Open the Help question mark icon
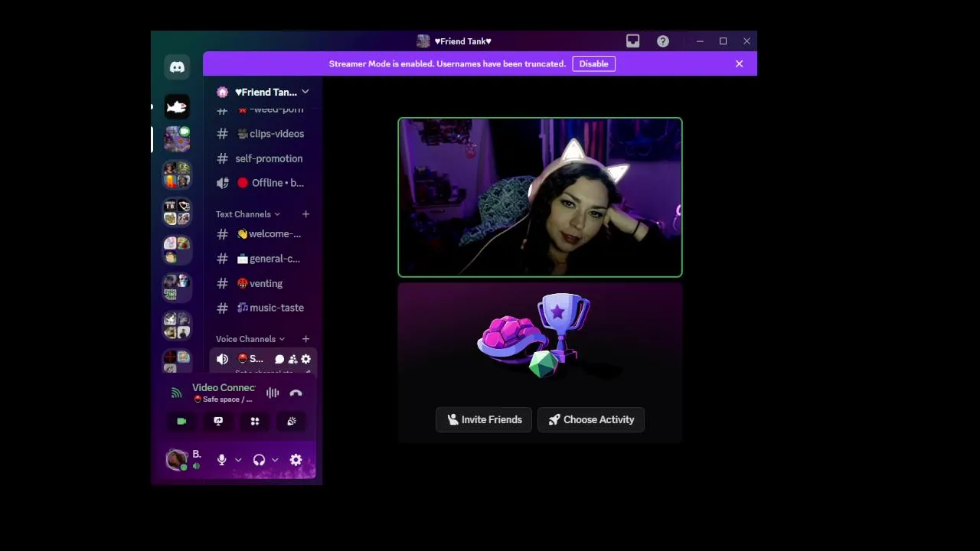The image size is (980, 551). click(x=663, y=41)
